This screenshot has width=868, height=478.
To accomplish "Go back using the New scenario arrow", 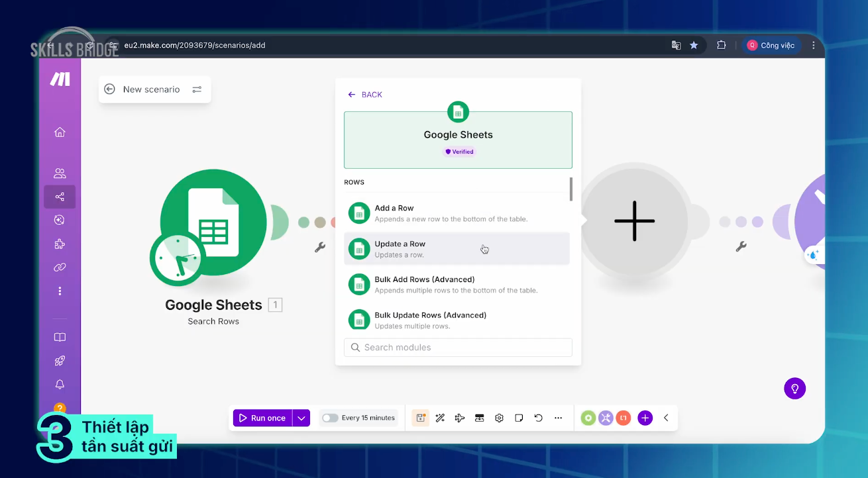I will (110, 89).
